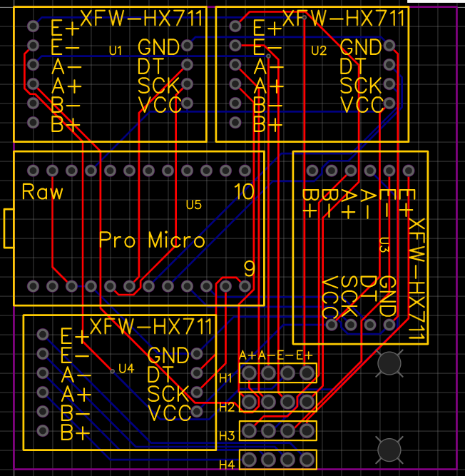Screen dimensions: 465x476
Task: Click the A+ pad of header H1
Action: tap(250, 373)
